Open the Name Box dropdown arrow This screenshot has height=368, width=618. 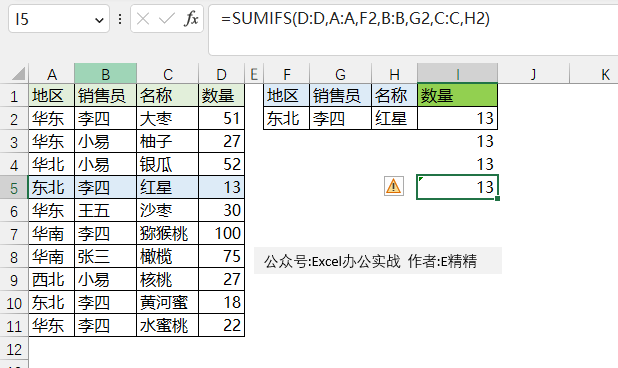click(x=99, y=19)
